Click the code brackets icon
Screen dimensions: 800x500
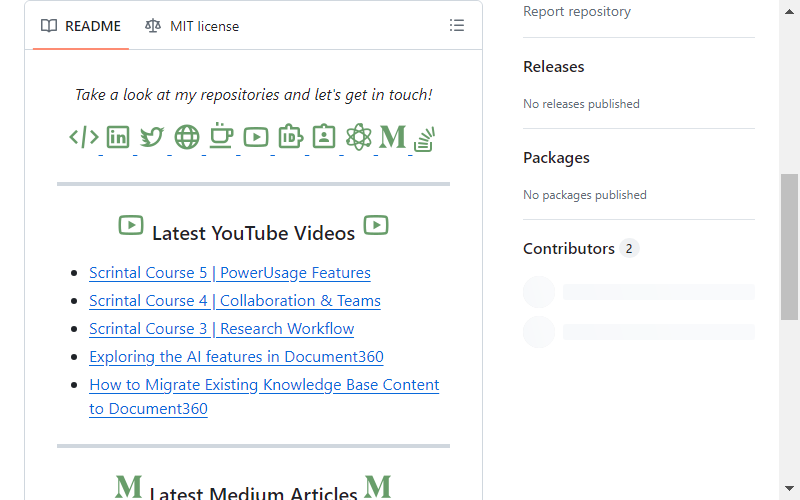click(x=84, y=137)
